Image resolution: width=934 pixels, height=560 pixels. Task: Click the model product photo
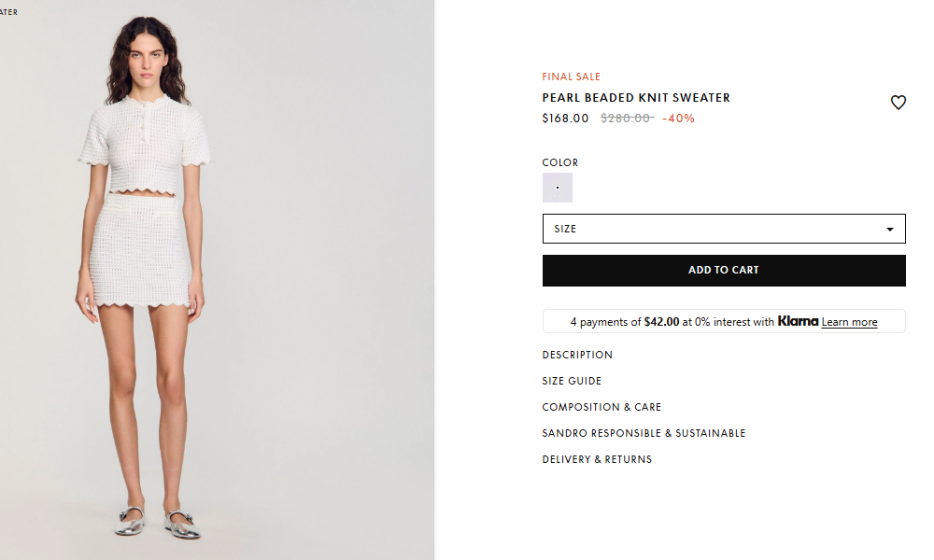pos(217,280)
